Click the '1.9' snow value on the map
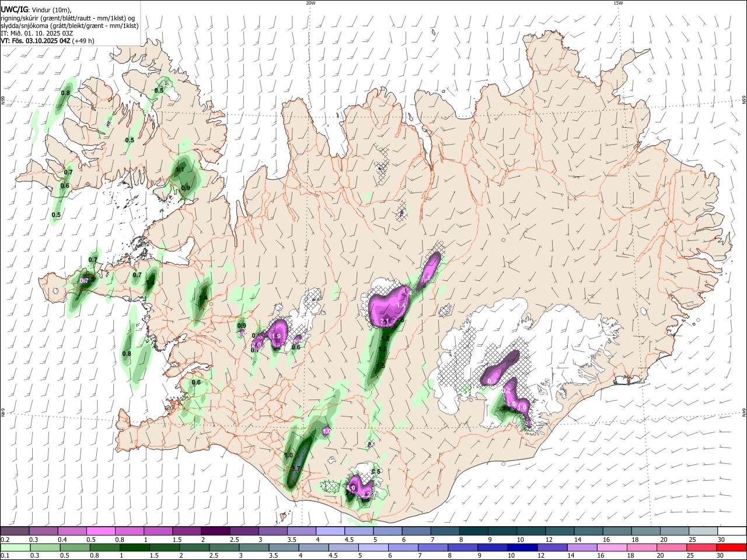The height and width of the screenshot is (560, 747). [277, 337]
